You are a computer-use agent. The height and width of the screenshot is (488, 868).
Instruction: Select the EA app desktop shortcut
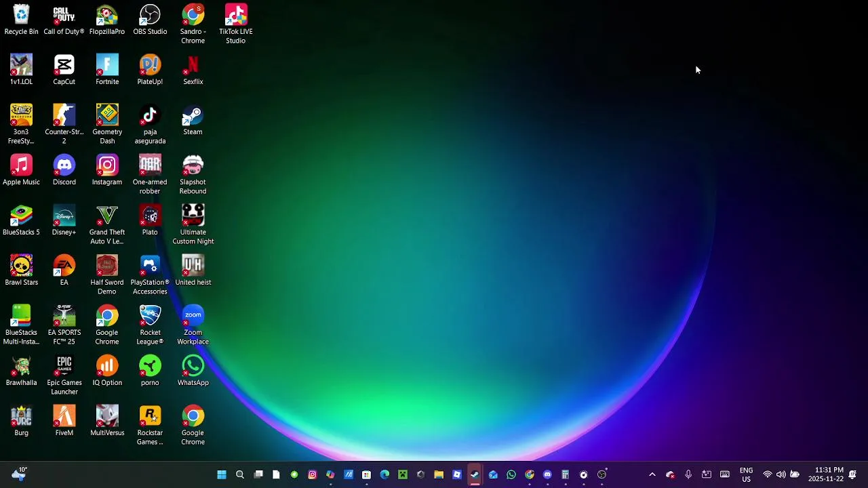(x=64, y=271)
